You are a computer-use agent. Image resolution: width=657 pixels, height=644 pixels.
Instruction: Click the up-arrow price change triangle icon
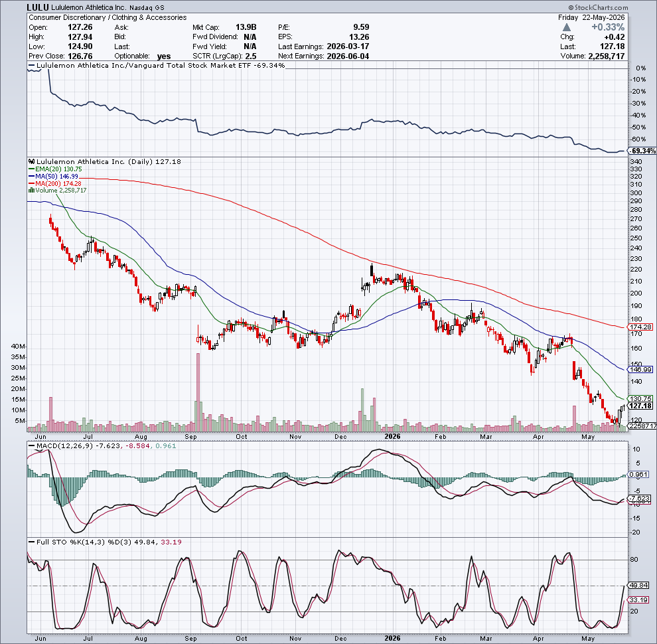pos(567,27)
